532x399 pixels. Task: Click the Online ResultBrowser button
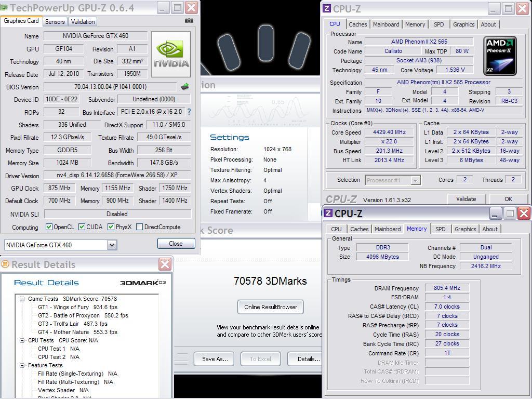(x=270, y=307)
